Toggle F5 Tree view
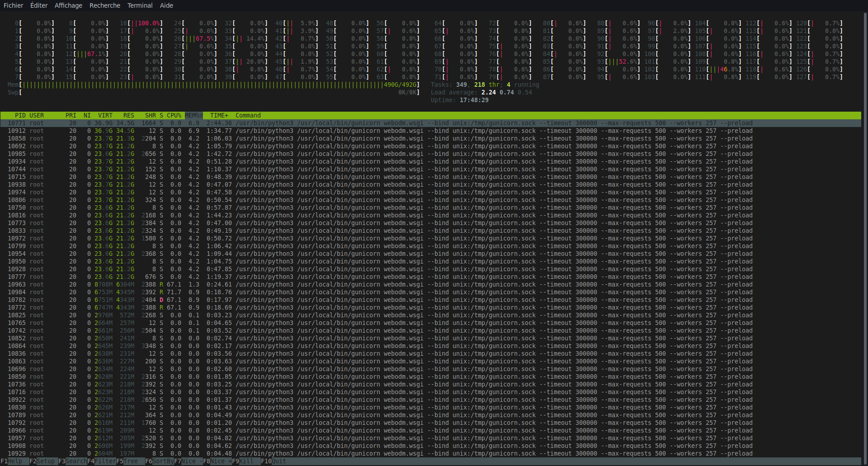This screenshot has height=466, width=868. pos(130,461)
